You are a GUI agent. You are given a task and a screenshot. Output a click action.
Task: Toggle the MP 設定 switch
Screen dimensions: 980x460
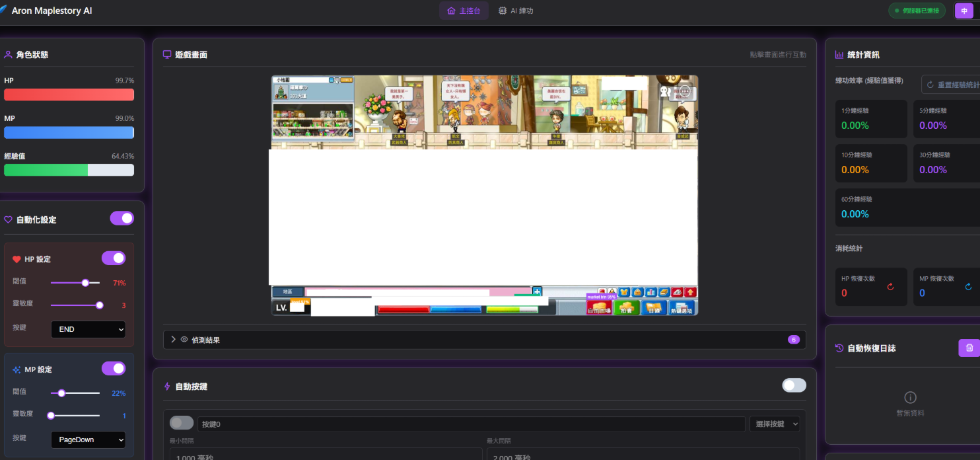tap(113, 369)
